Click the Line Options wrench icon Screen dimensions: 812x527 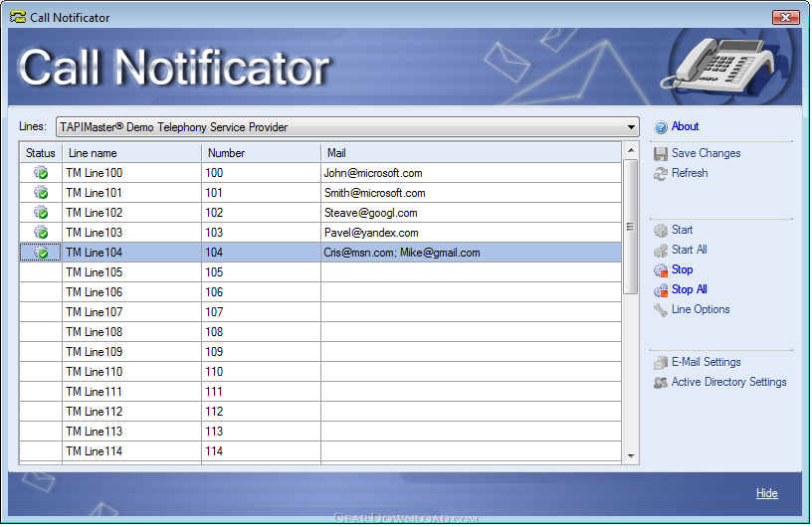(661, 310)
